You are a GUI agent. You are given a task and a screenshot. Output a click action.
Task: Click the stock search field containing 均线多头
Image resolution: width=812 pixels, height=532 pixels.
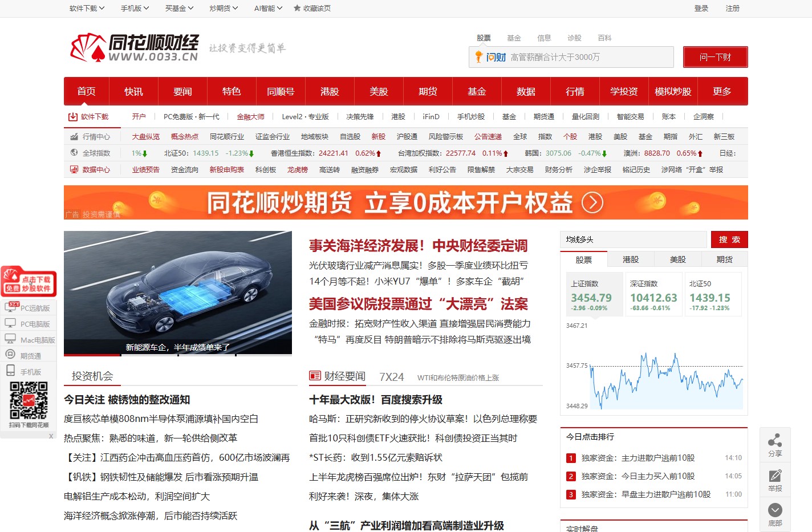pos(634,239)
